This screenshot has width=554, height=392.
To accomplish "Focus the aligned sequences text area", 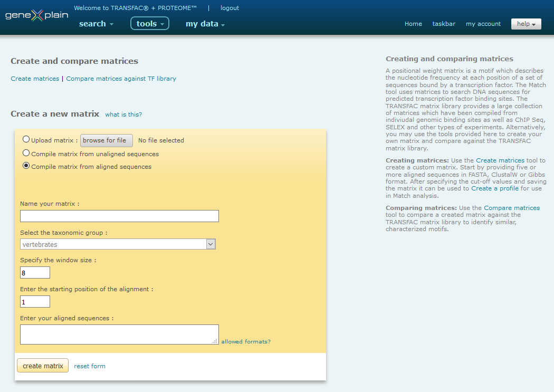I will (x=119, y=334).
